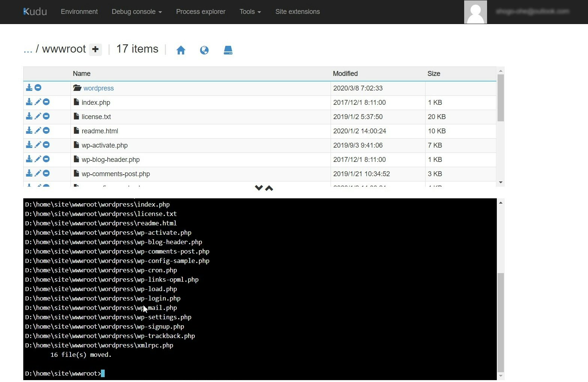Click the 10 KB size cell
Viewport: 588px width, 382px height.
click(437, 131)
